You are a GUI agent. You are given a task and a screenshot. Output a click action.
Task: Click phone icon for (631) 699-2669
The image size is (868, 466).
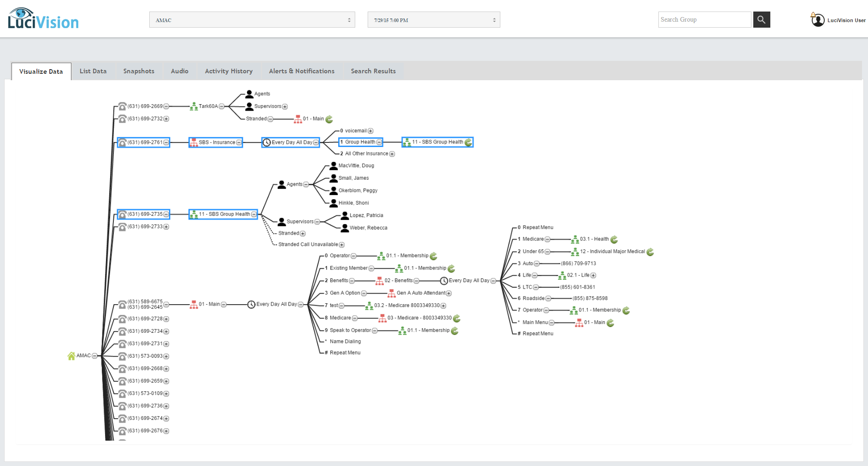[x=122, y=106]
